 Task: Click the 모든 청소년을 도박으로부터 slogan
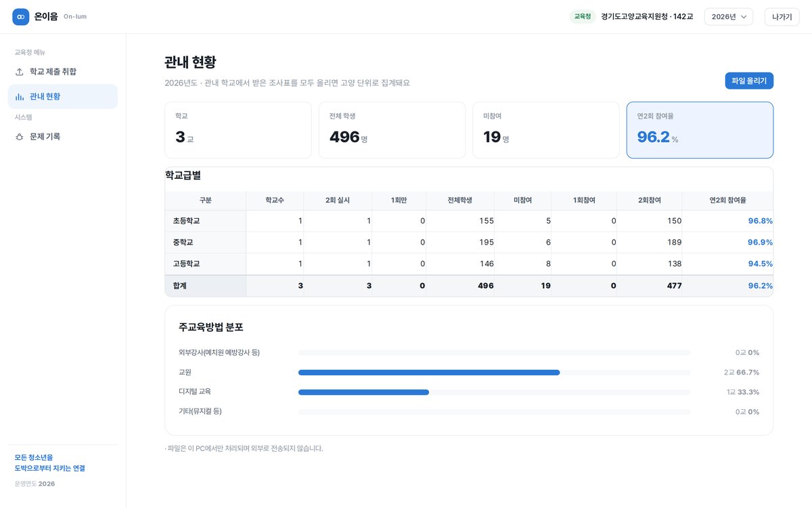(50, 463)
